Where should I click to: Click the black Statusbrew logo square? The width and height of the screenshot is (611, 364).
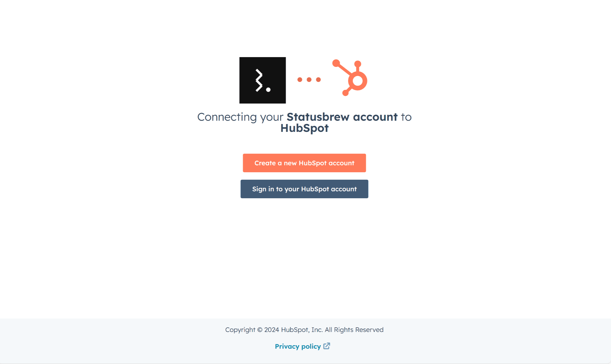[x=263, y=80]
